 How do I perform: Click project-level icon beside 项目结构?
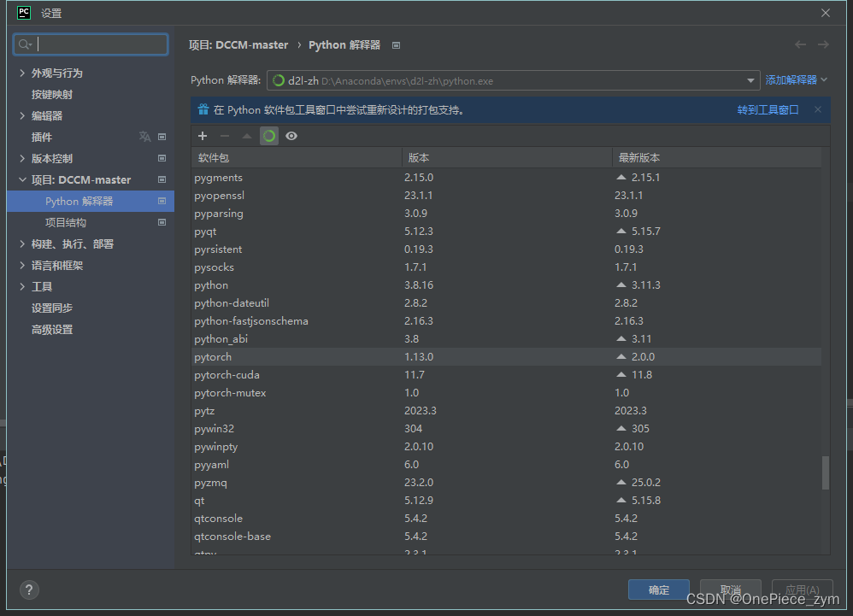tap(162, 222)
